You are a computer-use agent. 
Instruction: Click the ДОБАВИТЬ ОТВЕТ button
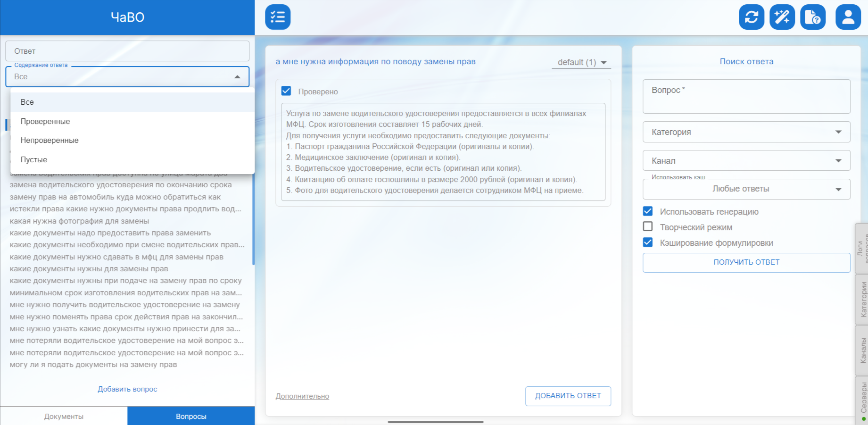coord(568,396)
